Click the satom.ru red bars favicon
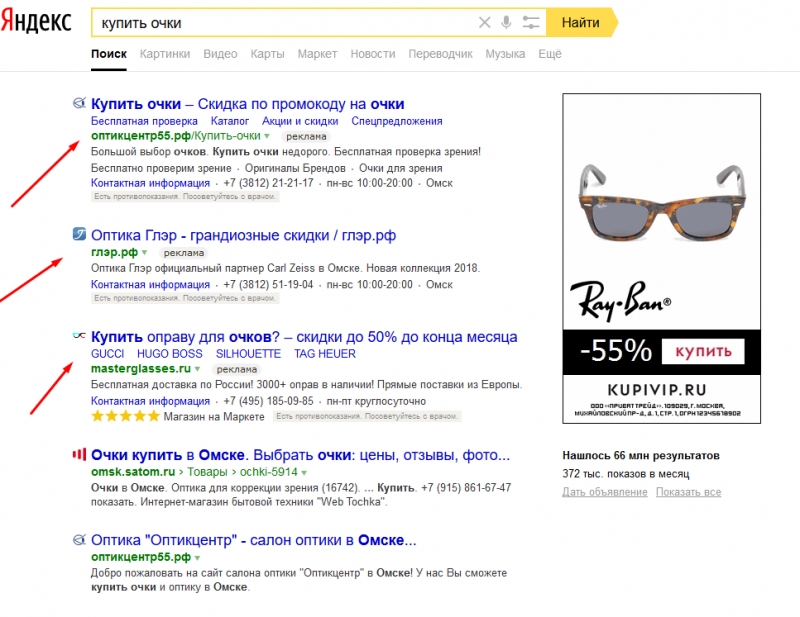This screenshot has height=617, width=800. [x=79, y=454]
